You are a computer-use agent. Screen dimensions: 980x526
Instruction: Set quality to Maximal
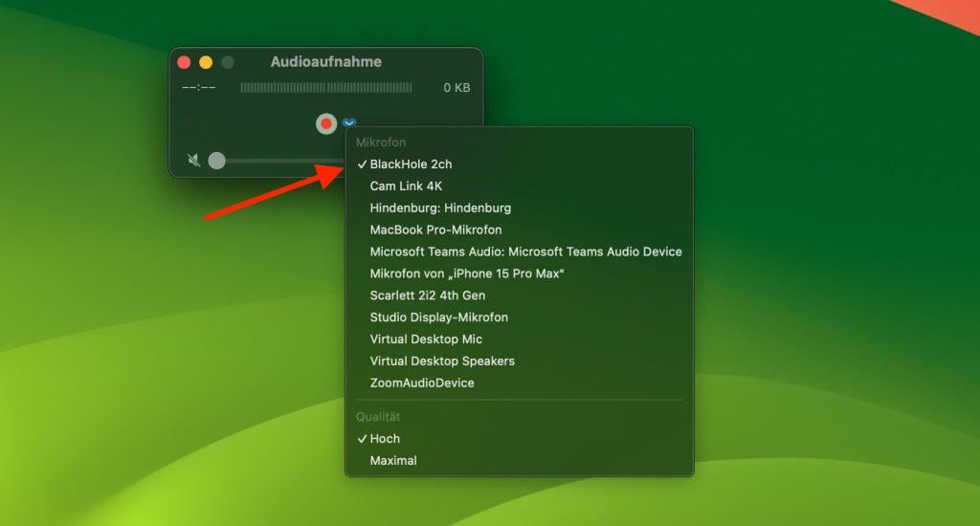point(520,460)
